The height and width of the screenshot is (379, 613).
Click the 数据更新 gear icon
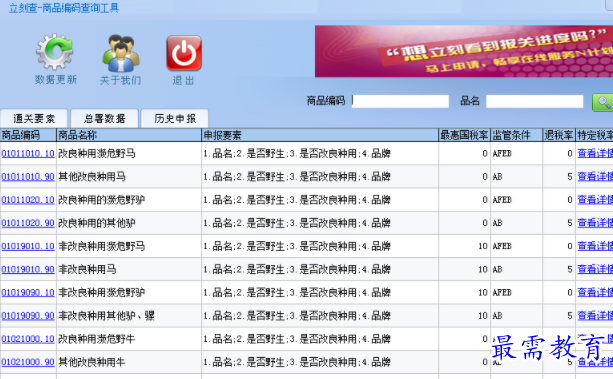point(55,52)
